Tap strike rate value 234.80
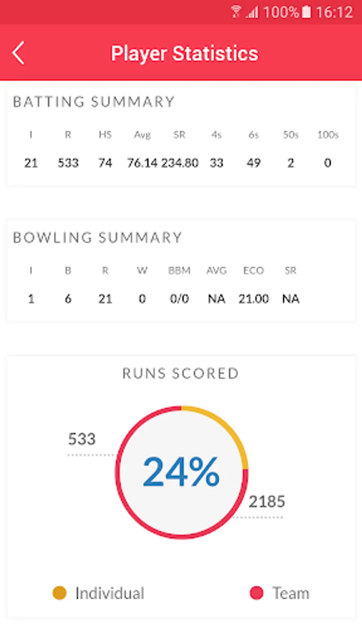The height and width of the screenshot is (644, 362). (180, 163)
